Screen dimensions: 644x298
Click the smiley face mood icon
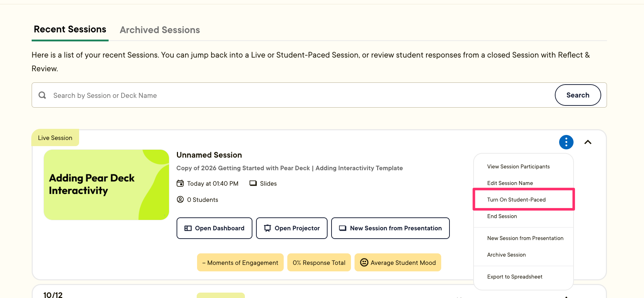click(364, 262)
